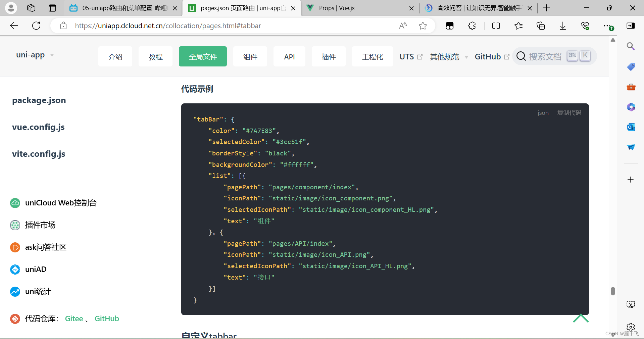Close the pages.json 页面路由 browser tab
This screenshot has width=644, height=339.
point(293,8)
